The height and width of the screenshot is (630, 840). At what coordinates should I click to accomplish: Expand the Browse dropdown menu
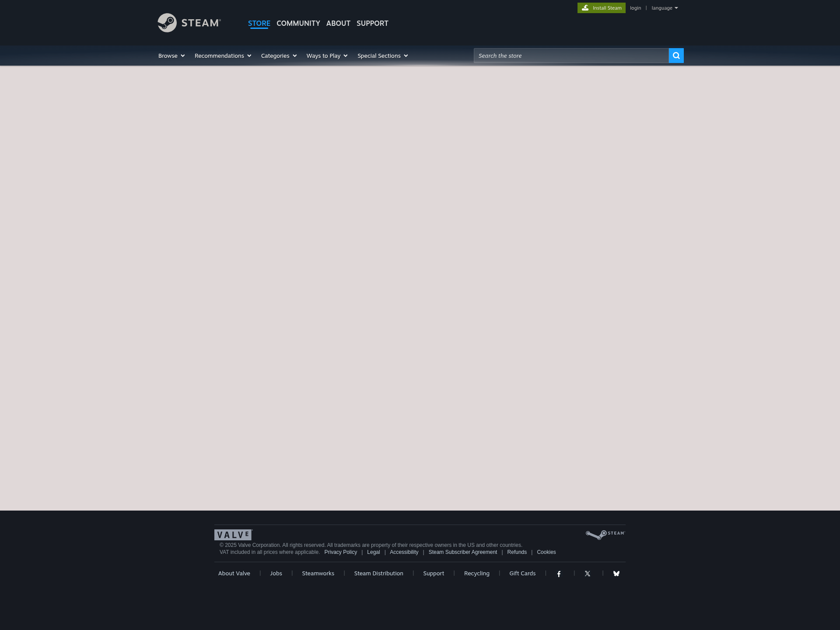(171, 56)
